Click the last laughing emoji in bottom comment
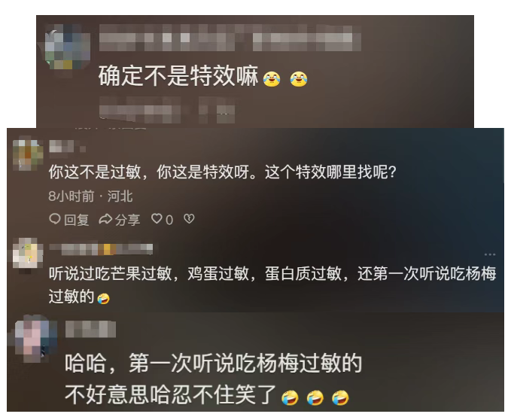 340,397
